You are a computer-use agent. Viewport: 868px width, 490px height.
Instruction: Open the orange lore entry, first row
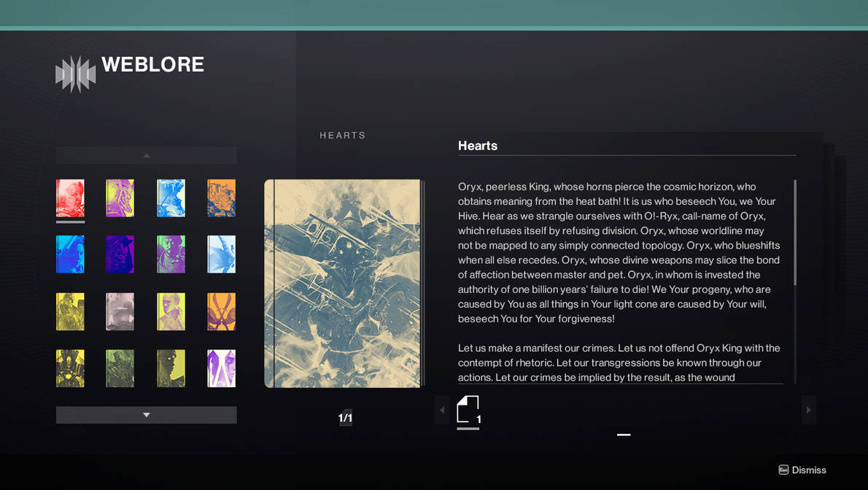tap(221, 198)
